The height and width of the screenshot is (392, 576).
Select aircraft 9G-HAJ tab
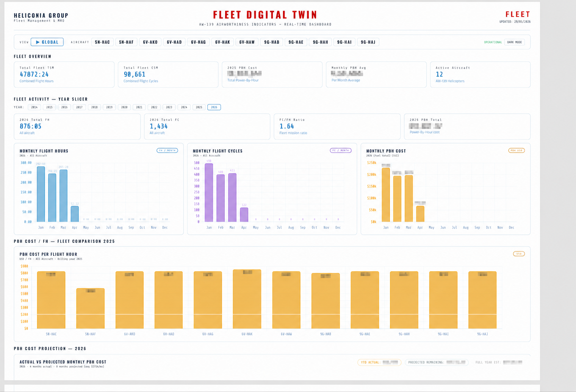pyautogui.click(x=368, y=42)
